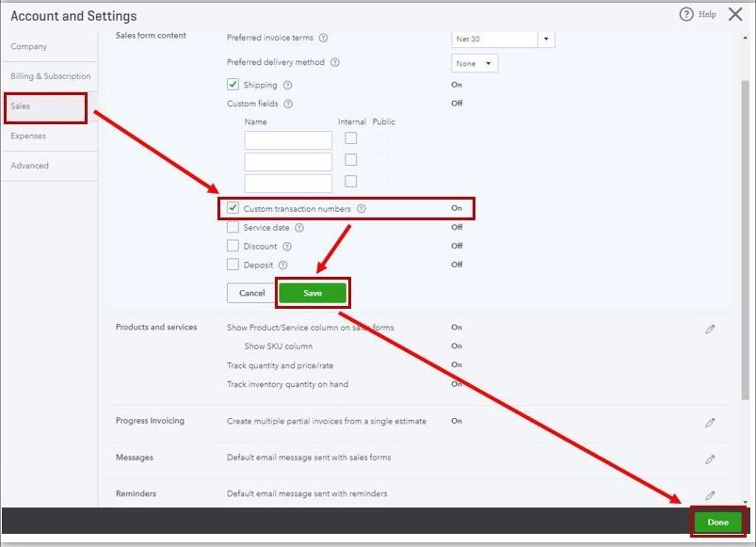Enable the Discount checkbox
The height and width of the screenshot is (547, 756).
[x=233, y=246]
